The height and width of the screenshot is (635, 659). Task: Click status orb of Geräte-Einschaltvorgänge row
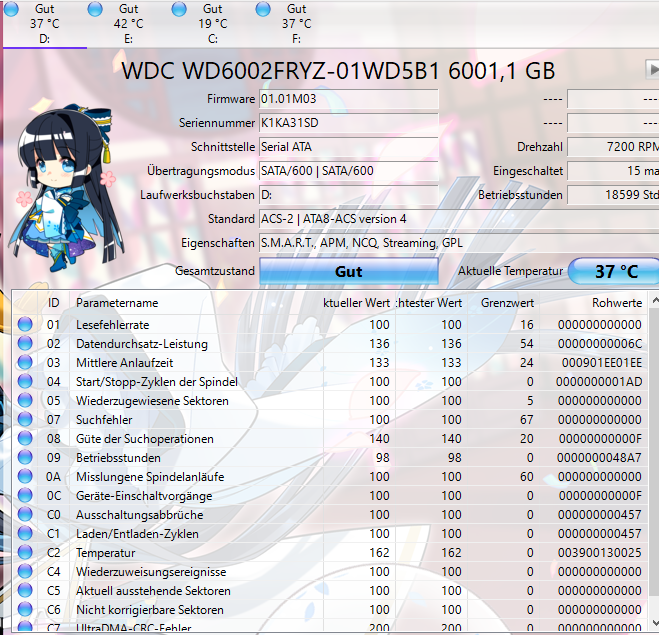[x=25, y=495]
